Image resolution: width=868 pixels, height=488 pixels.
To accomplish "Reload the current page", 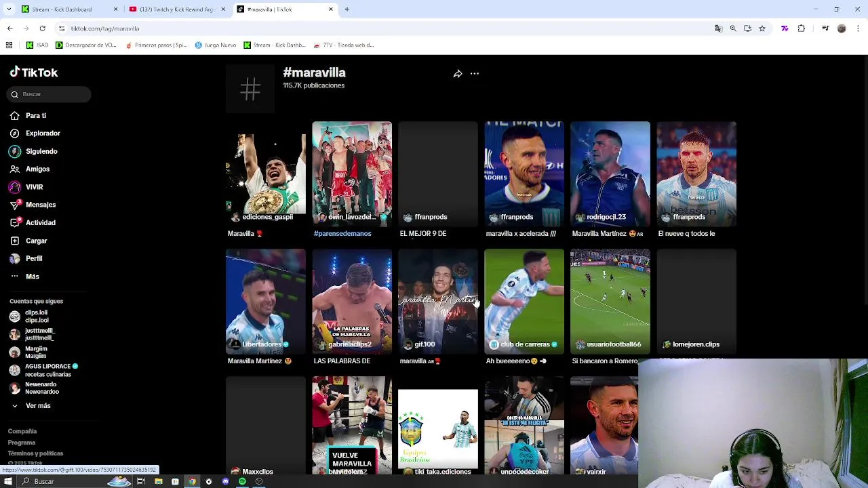I will point(42,28).
